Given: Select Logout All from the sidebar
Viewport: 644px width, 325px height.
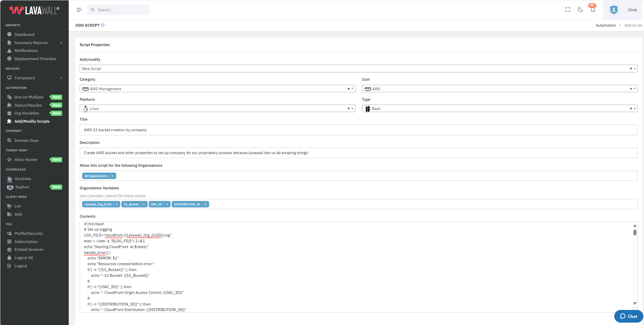Looking at the screenshot, I should coord(24,257).
